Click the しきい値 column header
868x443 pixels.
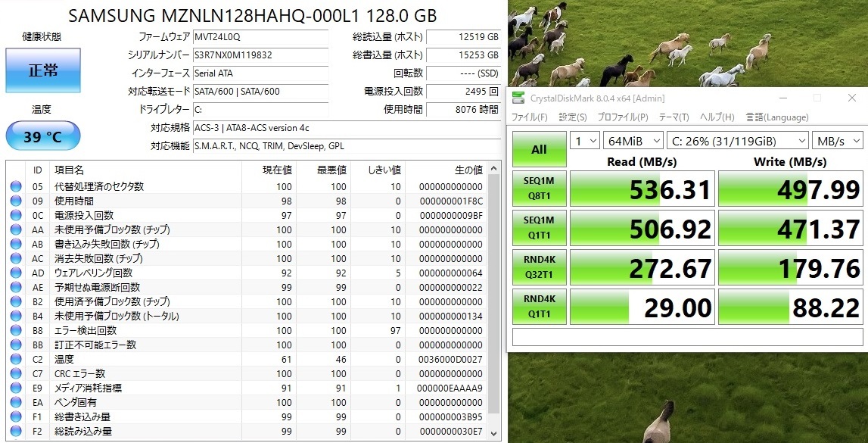378,170
